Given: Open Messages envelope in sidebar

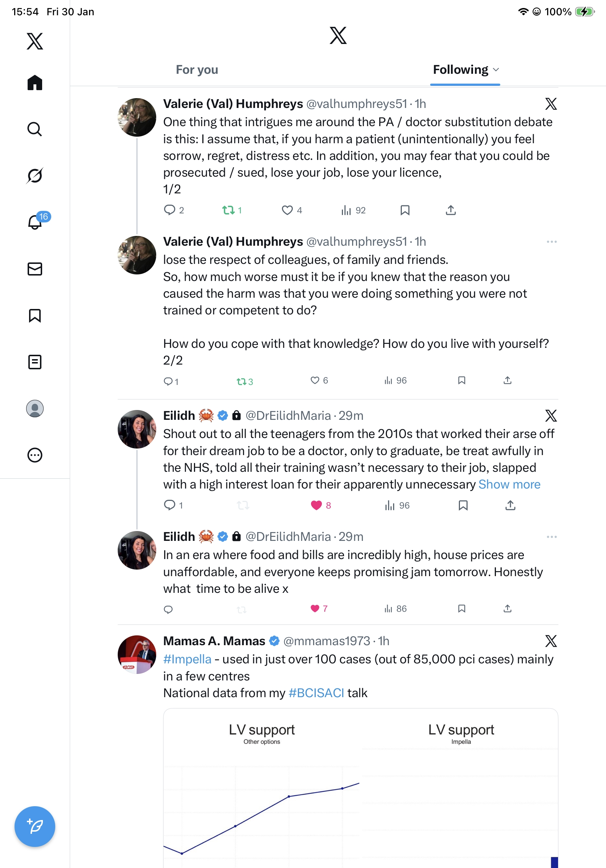Looking at the screenshot, I should 35,269.
